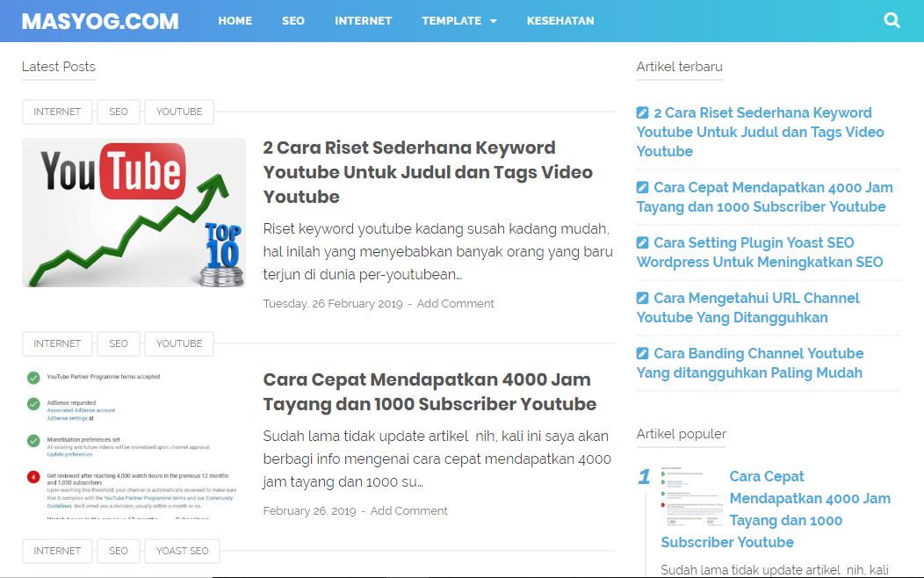The width and height of the screenshot is (924, 578).
Task: Open sidebar link Cara Mengetahui URL Channel
Action: click(747, 307)
